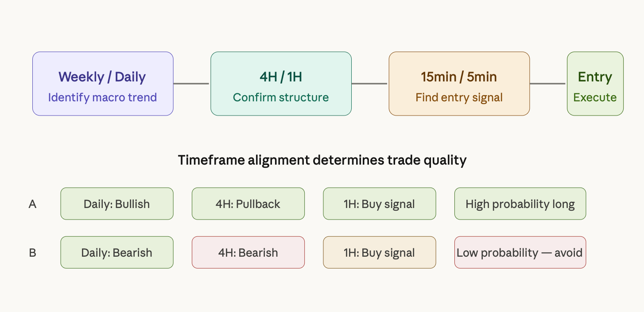Screen dimensions: 644x312
Task: Click connector line between 4H/1H and 15min/5min
Action: [369, 84]
